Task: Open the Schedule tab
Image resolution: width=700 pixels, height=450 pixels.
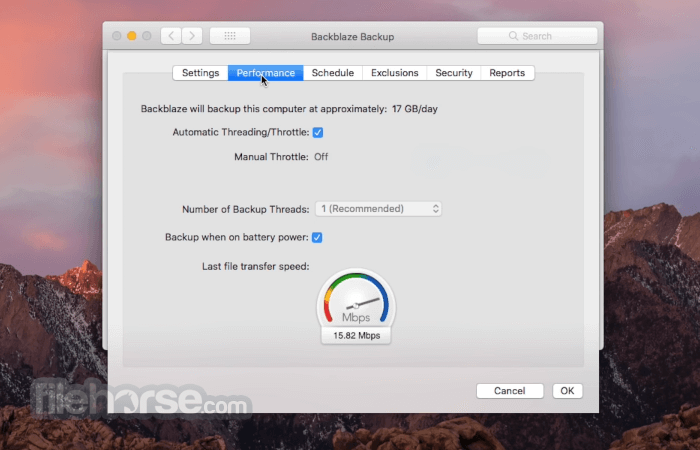Action: click(333, 73)
